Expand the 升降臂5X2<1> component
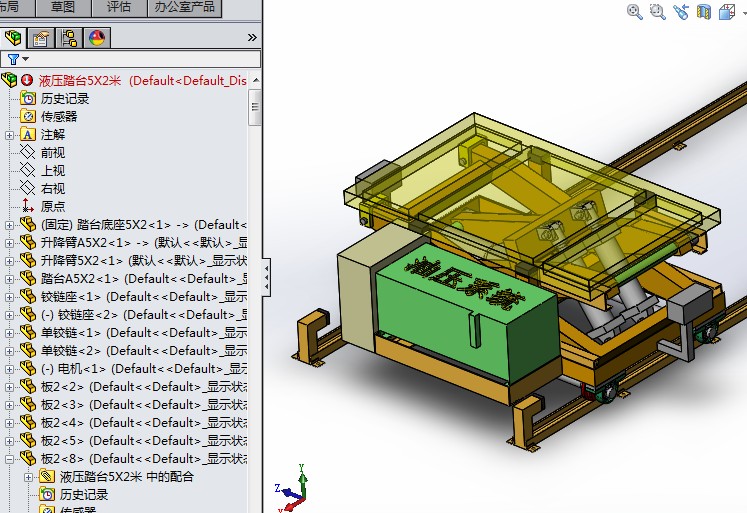The height and width of the screenshot is (513, 747). point(9,262)
